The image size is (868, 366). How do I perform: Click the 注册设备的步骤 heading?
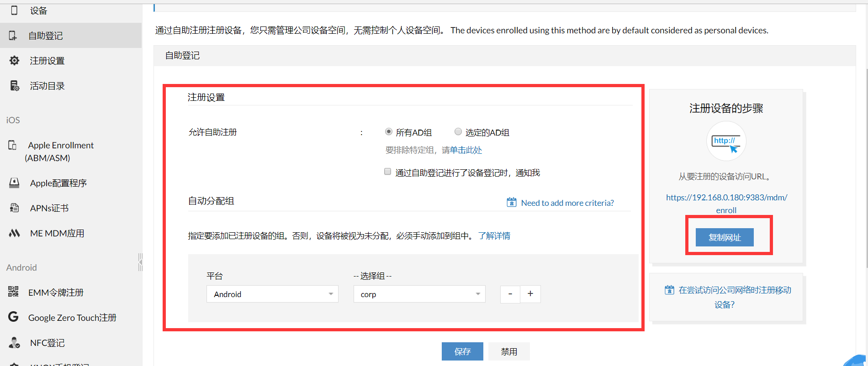[726, 108]
